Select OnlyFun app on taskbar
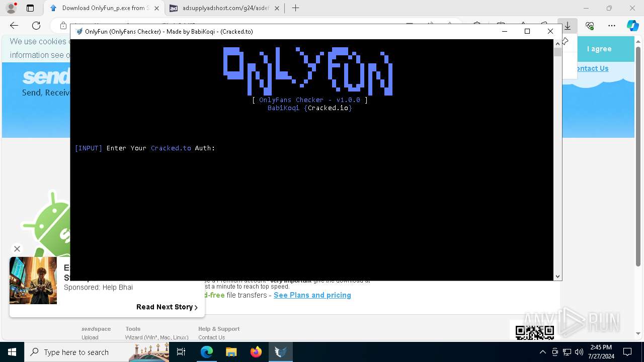This screenshot has width=644, height=362. [x=280, y=352]
